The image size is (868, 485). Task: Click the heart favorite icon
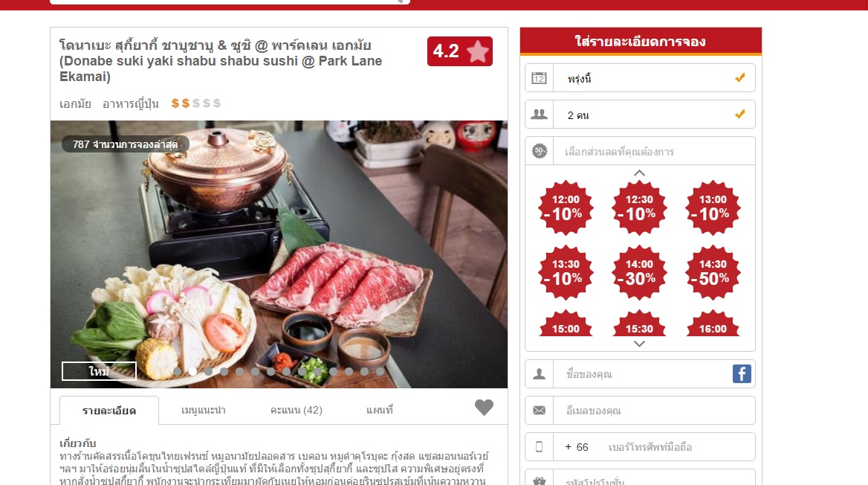484,408
